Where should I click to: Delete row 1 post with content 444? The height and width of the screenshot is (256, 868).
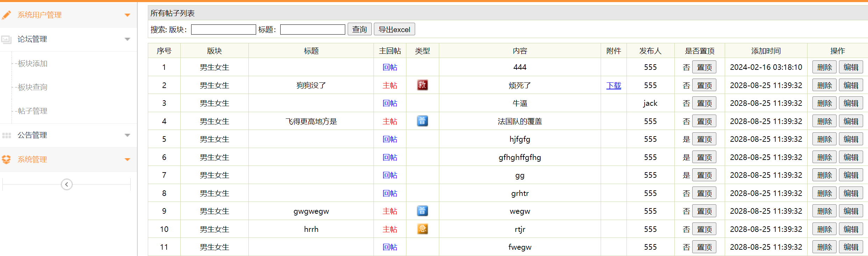coord(824,67)
